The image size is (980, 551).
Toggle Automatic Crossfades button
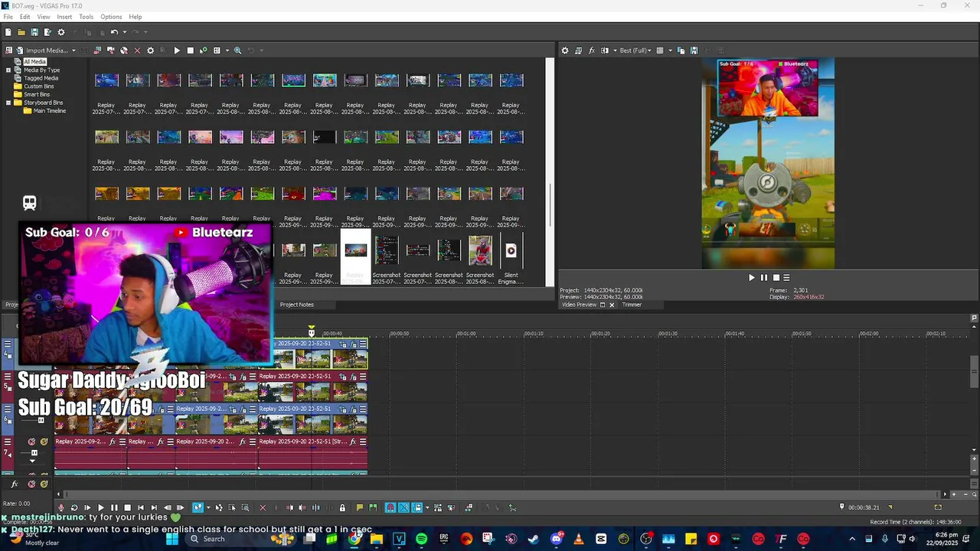click(x=403, y=507)
